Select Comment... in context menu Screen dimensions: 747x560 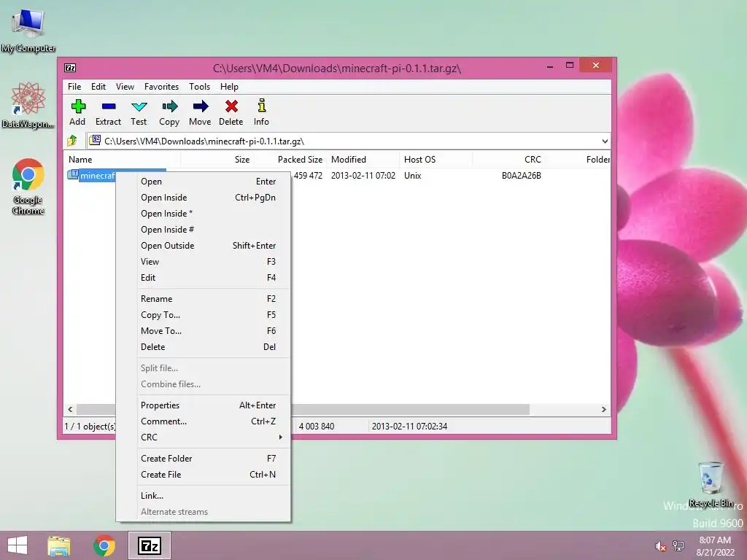(213, 421)
